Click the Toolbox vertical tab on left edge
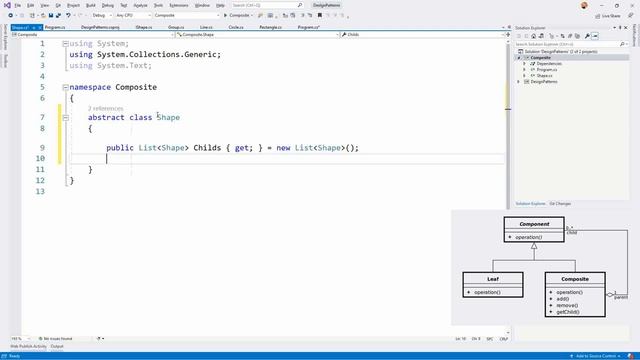This screenshot has height=360, width=640. click(5, 60)
